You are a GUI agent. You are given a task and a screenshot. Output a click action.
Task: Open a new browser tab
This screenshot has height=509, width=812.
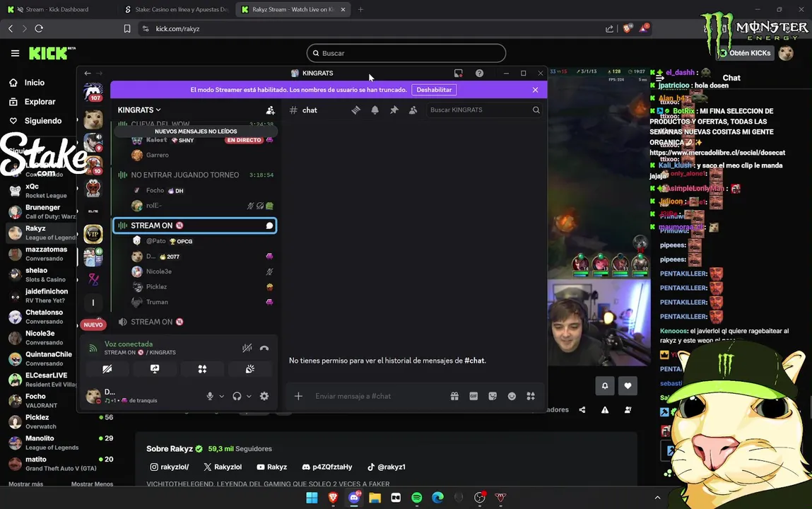coord(361,9)
